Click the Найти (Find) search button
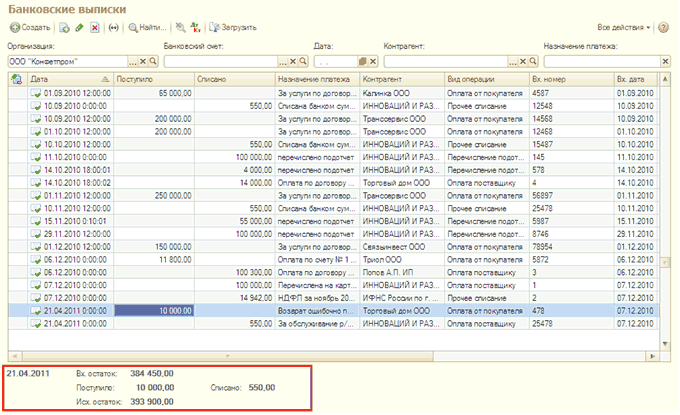The image size is (680, 415). tap(147, 27)
